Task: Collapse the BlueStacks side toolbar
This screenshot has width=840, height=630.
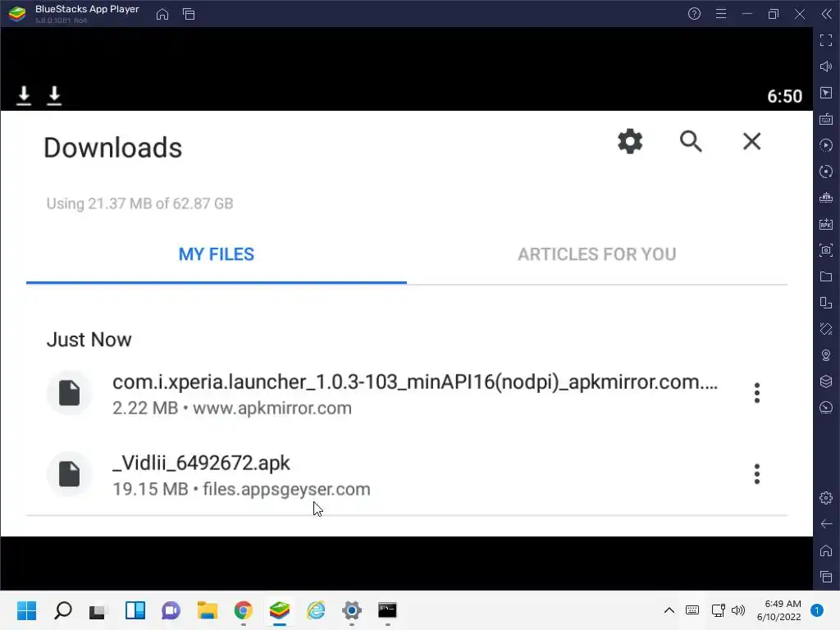Action: click(x=826, y=14)
